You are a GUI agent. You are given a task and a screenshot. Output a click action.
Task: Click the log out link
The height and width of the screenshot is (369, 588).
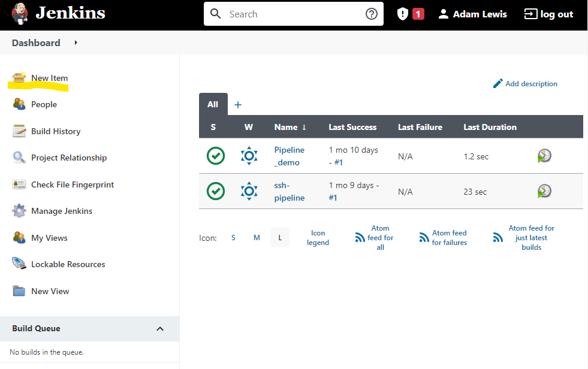click(556, 14)
